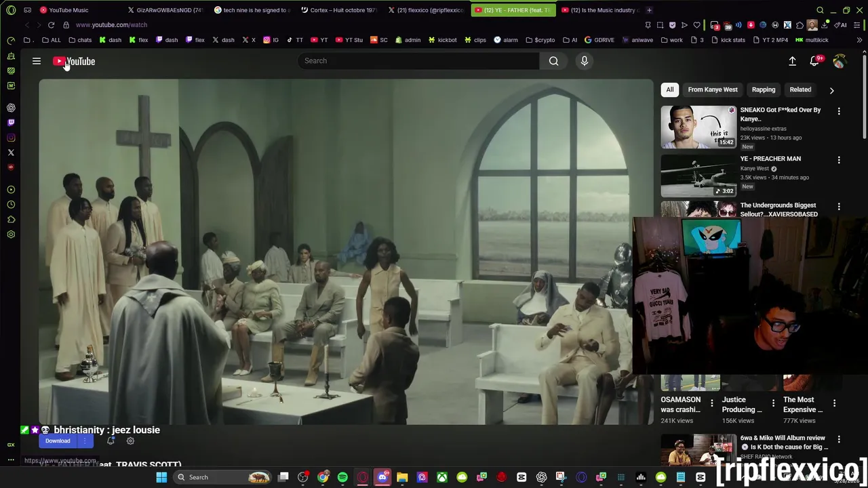
Task: Open the Justice Producing video title
Action: (742, 405)
